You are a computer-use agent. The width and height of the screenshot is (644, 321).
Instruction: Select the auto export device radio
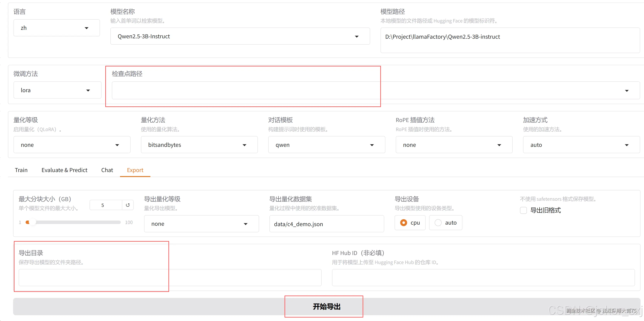pos(438,223)
